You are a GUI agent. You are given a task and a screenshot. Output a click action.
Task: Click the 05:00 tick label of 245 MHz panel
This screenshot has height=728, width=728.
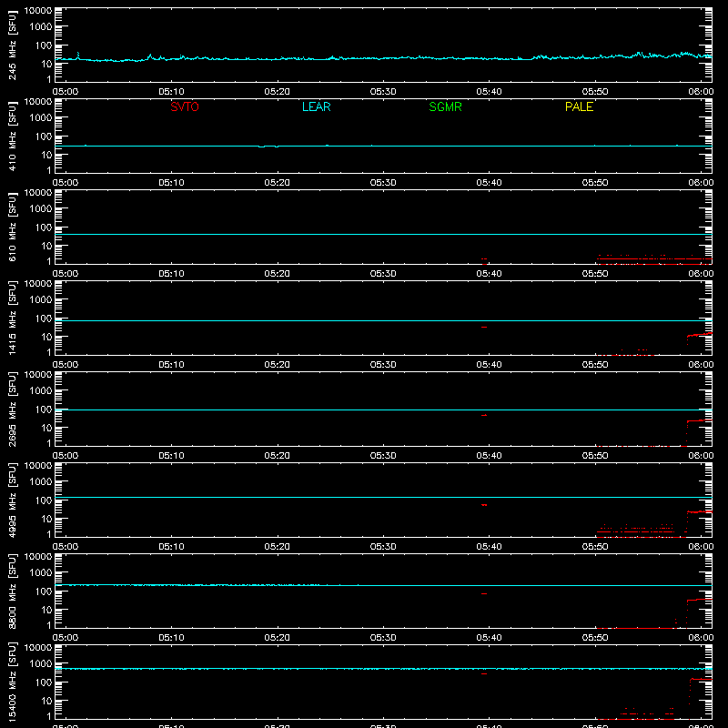click(x=66, y=92)
